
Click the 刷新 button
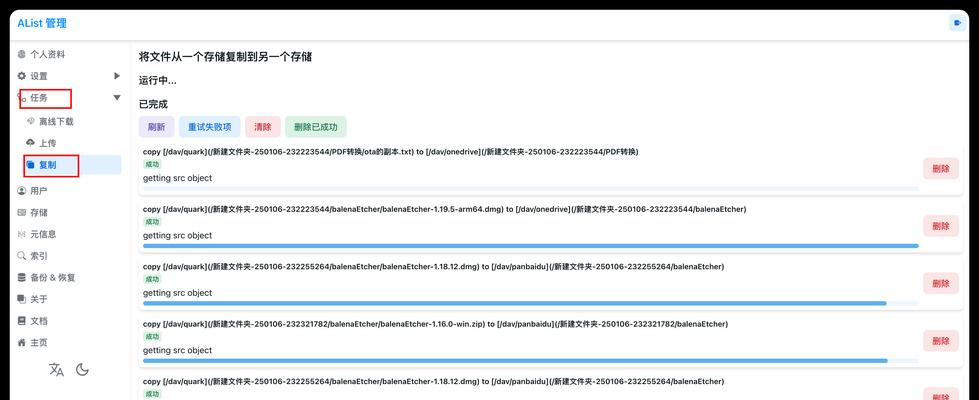click(157, 127)
